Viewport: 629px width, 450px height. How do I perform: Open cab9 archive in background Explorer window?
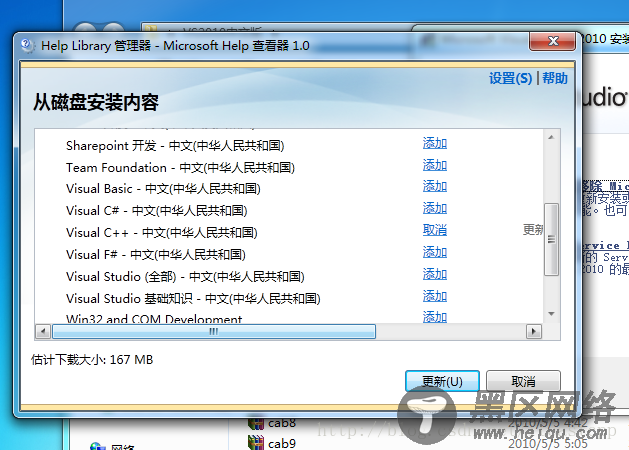pos(272,443)
